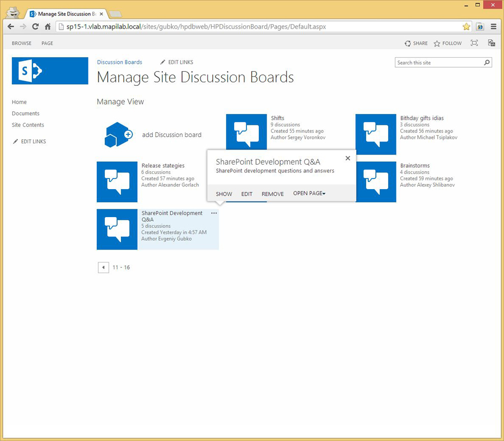Click the Release stategies title
Viewport: 504px width, 441px height.
click(163, 166)
